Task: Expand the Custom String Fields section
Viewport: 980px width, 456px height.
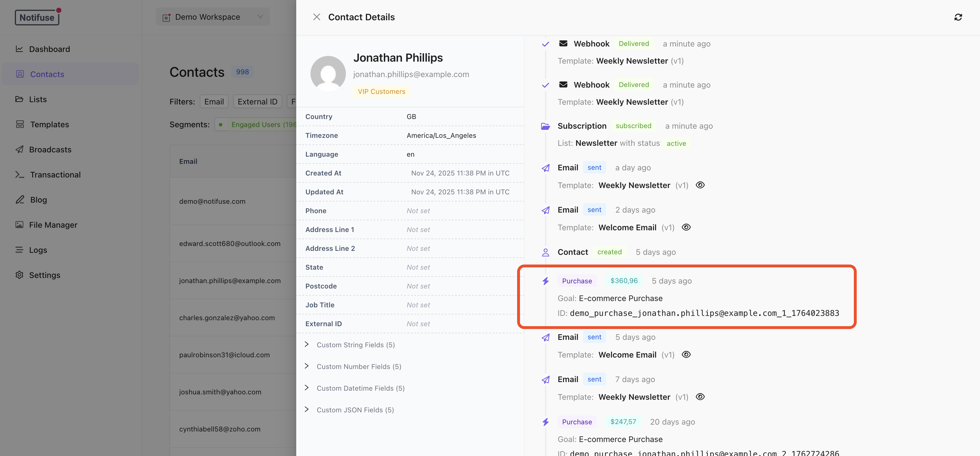Action: coord(306,344)
